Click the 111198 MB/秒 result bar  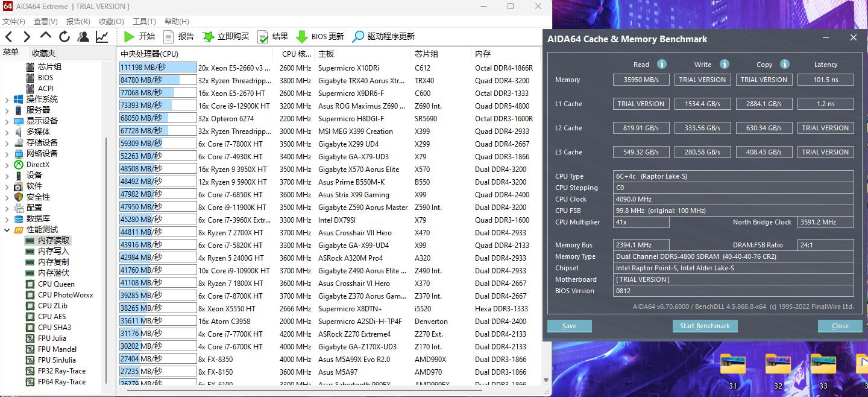[x=158, y=68]
